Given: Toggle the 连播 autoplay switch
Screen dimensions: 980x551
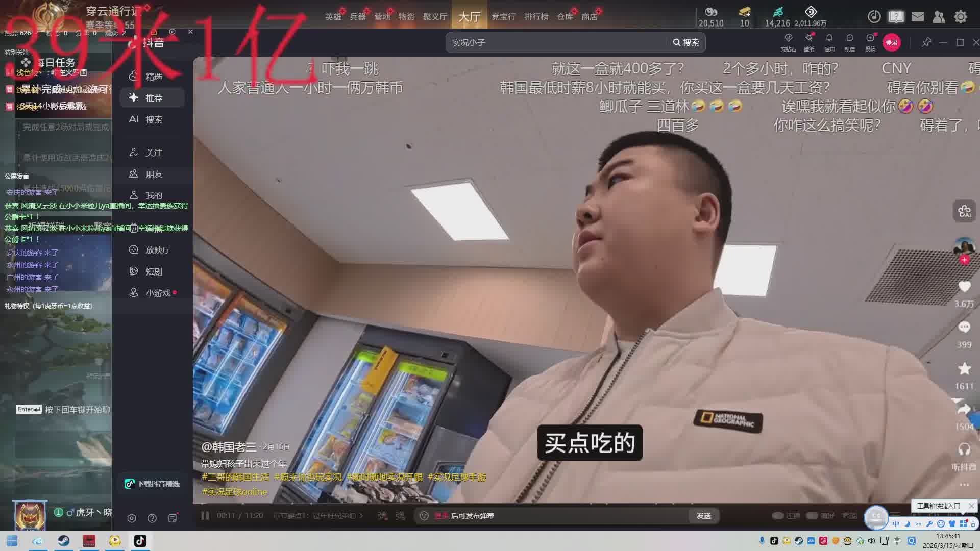Looking at the screenshot, I should 778,516.
